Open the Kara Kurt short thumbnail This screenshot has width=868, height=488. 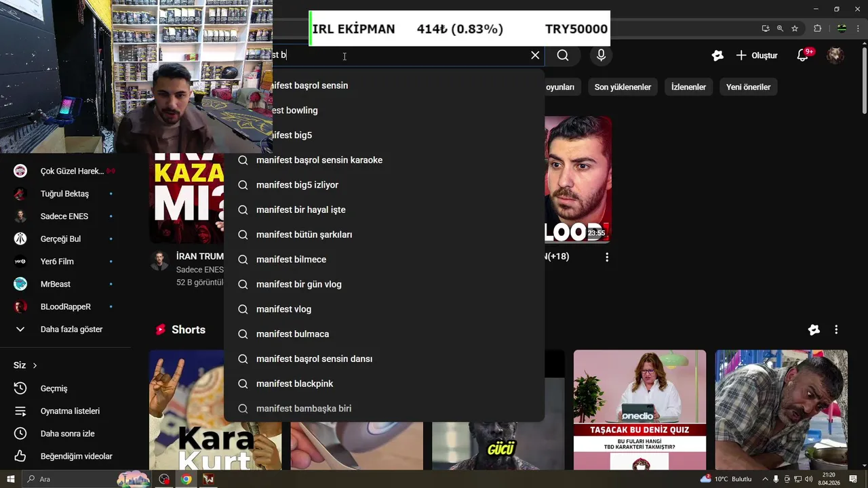pos(215,410)
